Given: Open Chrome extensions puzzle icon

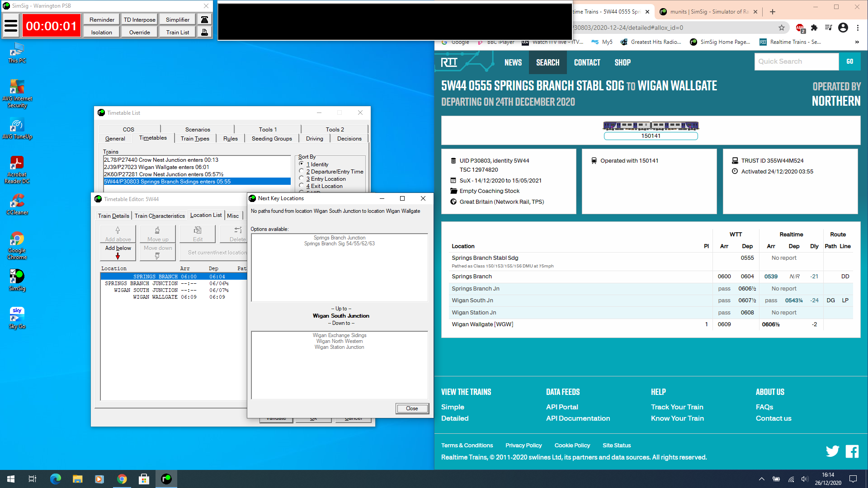Looking at the screenshot, I should tap(814, 28).
